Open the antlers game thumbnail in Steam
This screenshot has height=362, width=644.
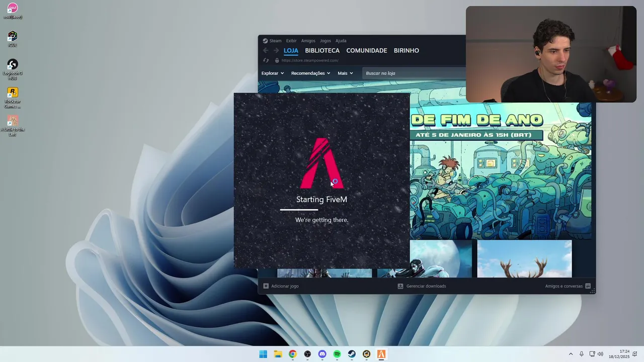pyautogui.click(x=524, y=258)
